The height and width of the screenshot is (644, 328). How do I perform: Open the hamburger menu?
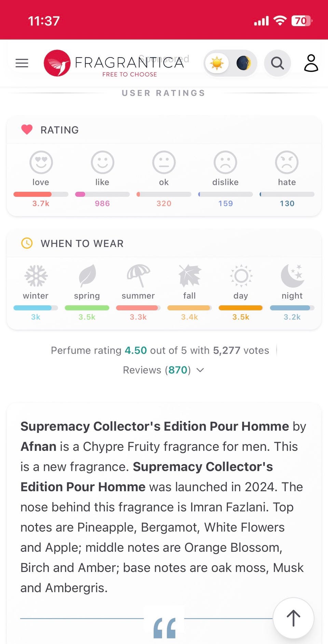pos(22,63)
